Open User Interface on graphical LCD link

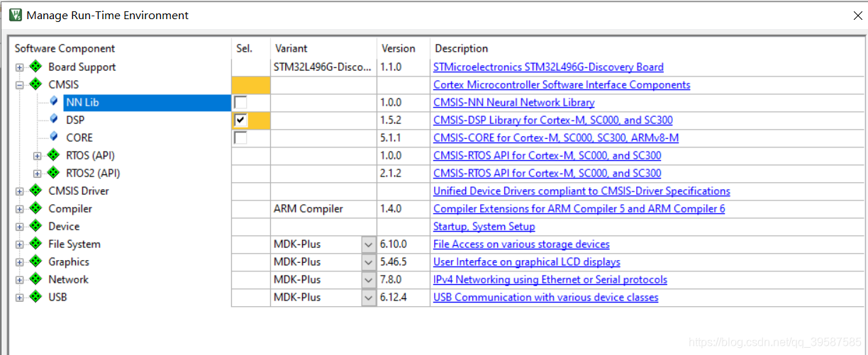pos(527,262)
